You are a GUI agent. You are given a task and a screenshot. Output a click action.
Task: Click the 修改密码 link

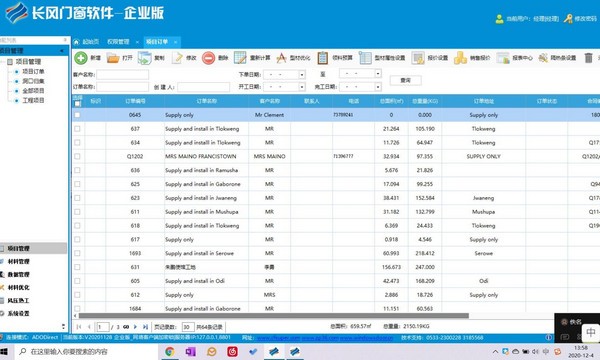[x=585, y=18]
